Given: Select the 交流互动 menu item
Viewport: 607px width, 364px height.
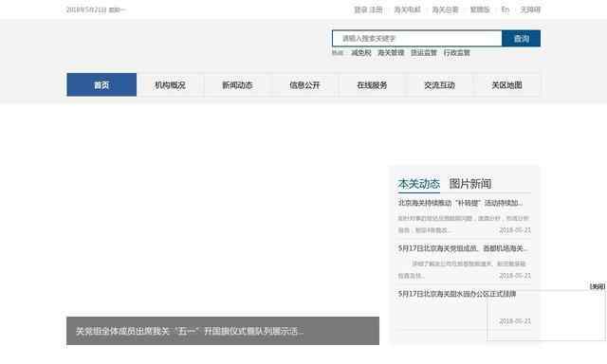Looking at the screenshot, I should [x=439, y=84].
